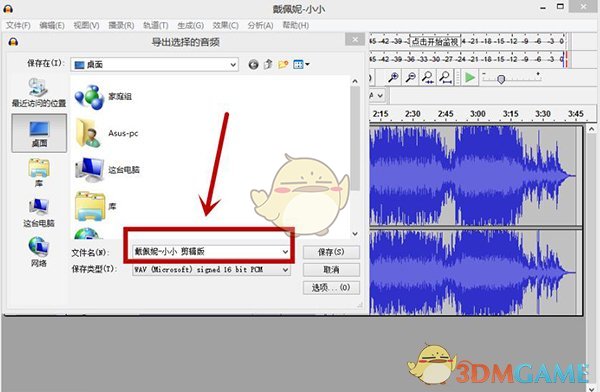Image resolution: width=600 pixels, height=392 pixels.
Task: Select the 库 folder in file list
Action: (x=96, y=206)
